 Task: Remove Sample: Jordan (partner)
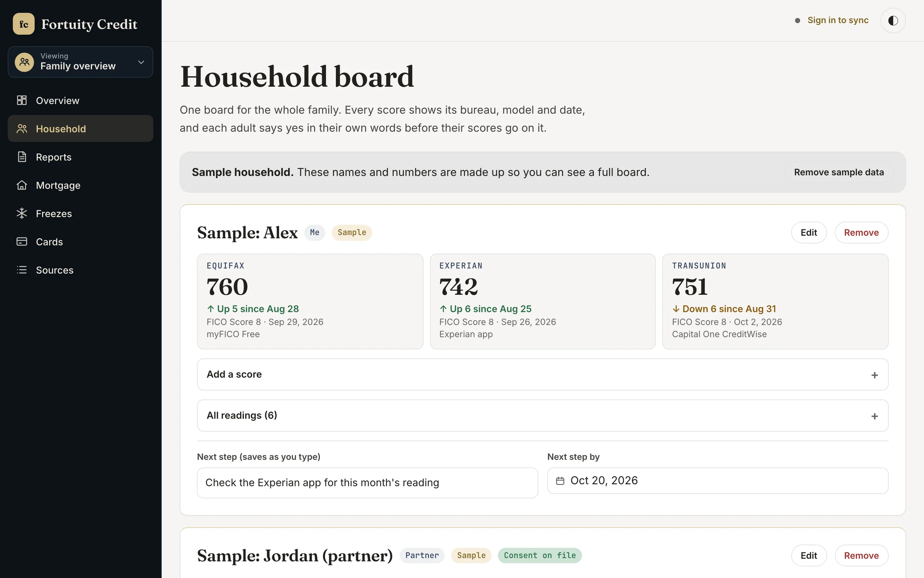click(x=861, y=555)
